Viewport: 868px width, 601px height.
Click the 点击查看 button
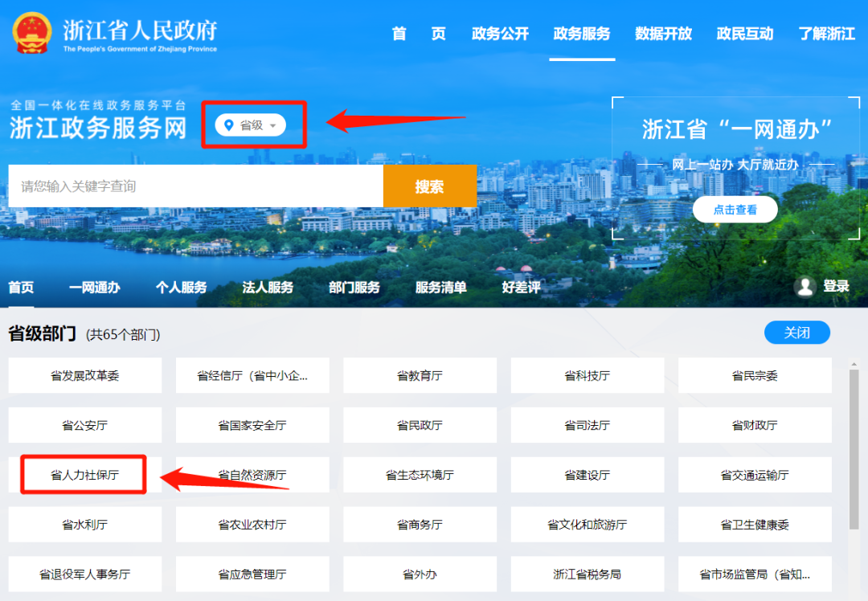735,210
